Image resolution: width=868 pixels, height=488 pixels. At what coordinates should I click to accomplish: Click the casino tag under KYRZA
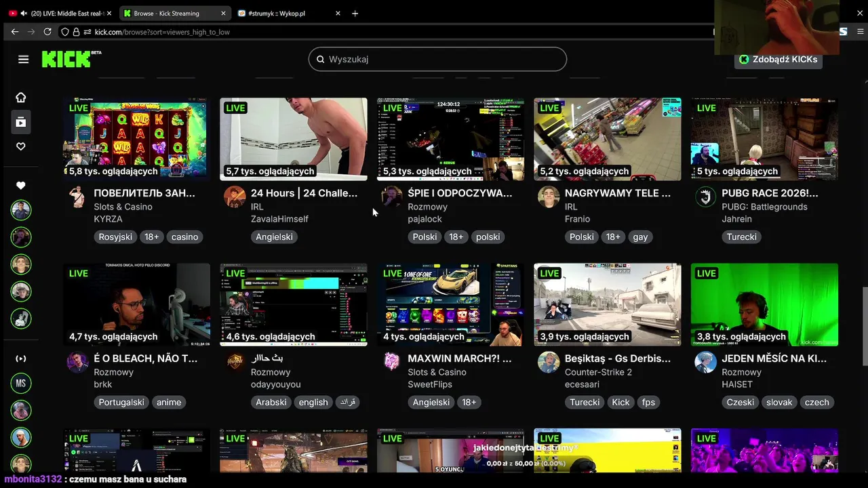pos(184,237)
